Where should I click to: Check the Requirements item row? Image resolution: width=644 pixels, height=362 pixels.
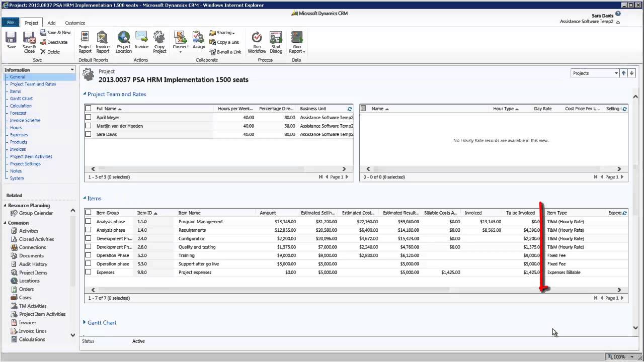(x=89, y=230)
